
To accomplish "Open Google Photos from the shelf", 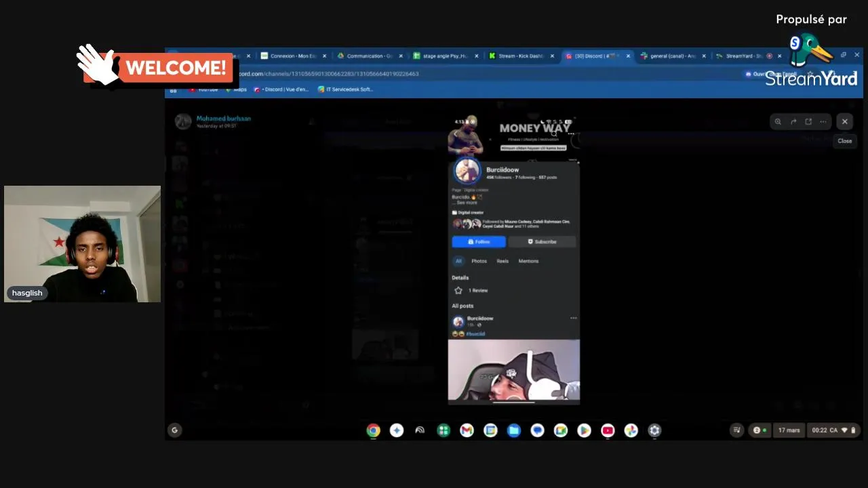I will 631,430.
